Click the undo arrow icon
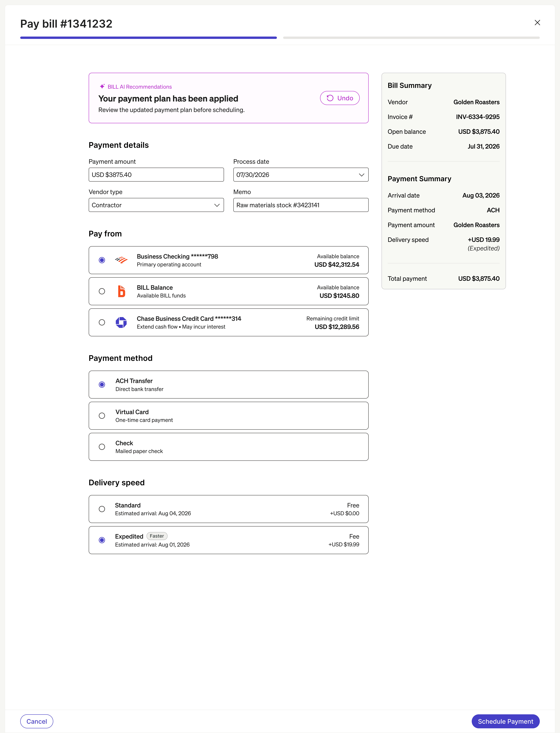 tap(330, 98)
